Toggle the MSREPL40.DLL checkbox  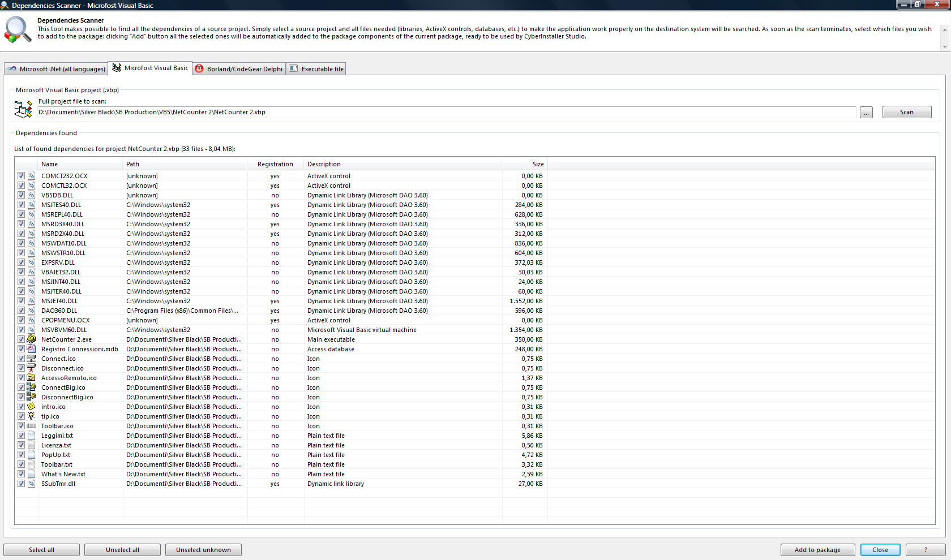click(x=21, y=214)
